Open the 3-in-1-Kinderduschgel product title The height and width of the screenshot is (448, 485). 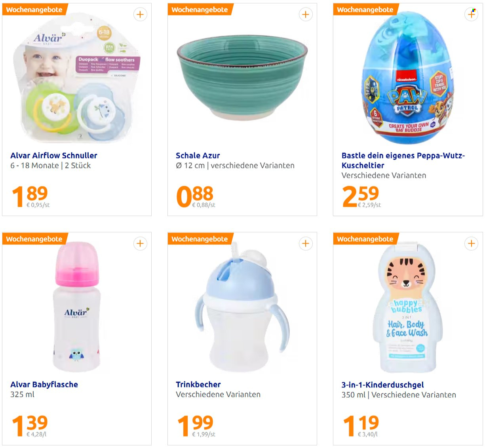(x=382, y=385)
